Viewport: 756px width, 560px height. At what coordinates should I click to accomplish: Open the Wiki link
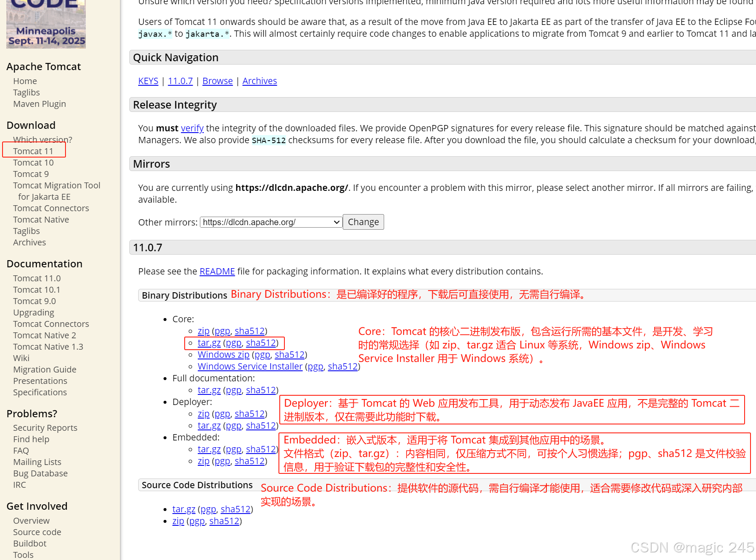(x=21, y=358)
